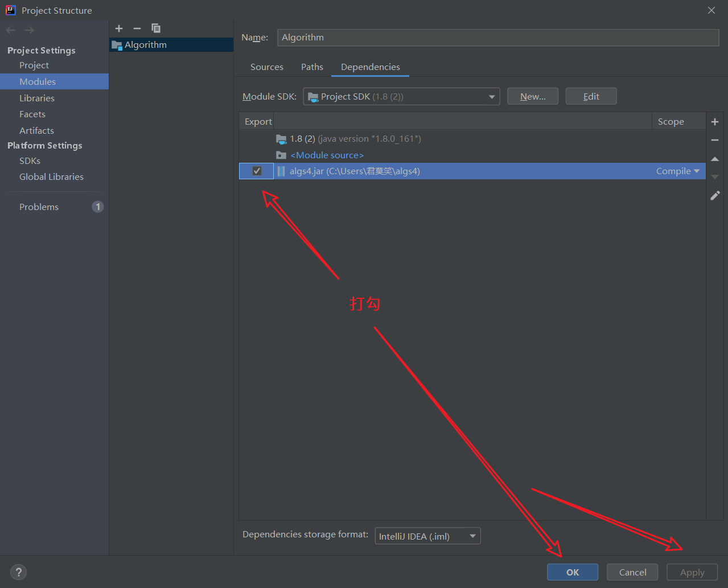Click the algs4.jar library icon

click(281, 171)
